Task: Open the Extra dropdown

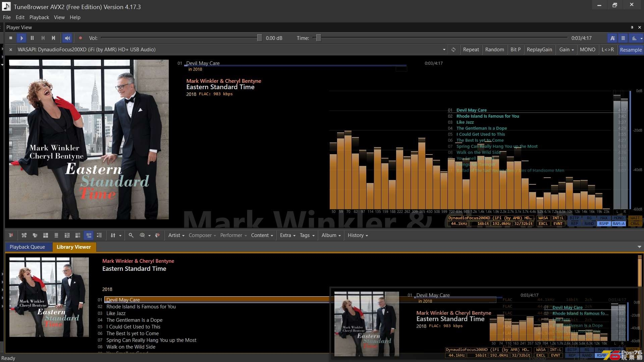Action: point(288,235)
